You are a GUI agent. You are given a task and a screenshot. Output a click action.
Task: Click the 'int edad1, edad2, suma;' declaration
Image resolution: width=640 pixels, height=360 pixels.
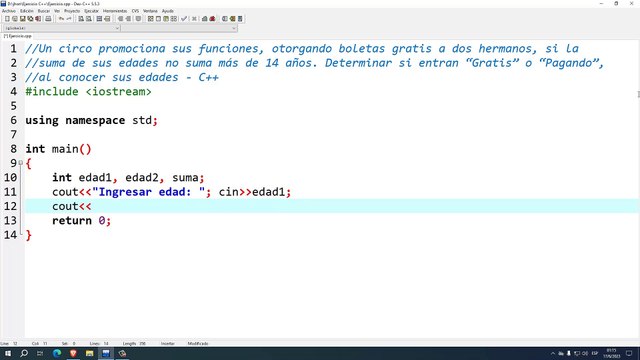[x=128, y=178]
